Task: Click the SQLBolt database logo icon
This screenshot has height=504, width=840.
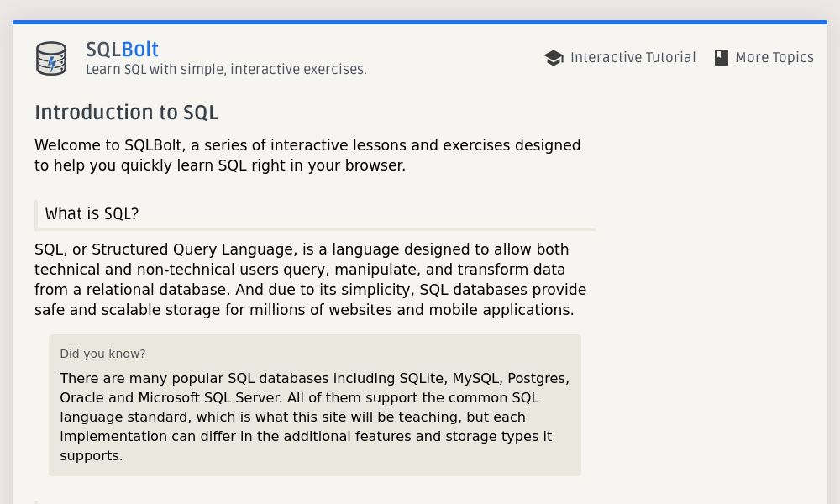Action: click(51, 59)
